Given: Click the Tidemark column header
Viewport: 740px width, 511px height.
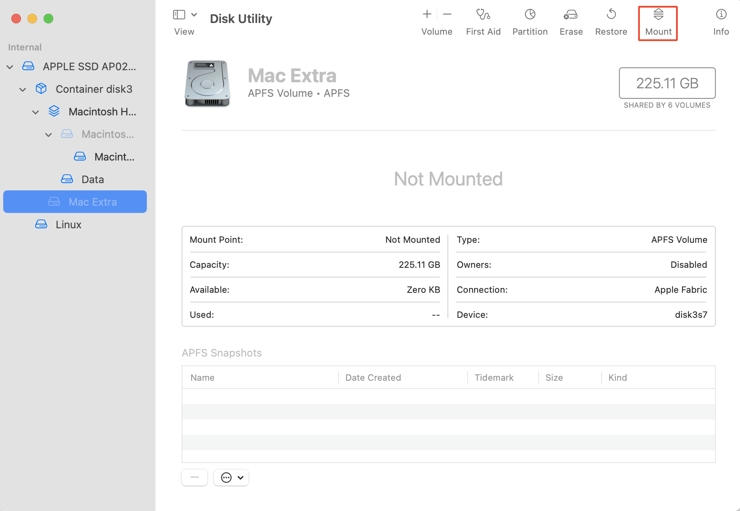Looking at the screenshot, I should pos(494,377).
